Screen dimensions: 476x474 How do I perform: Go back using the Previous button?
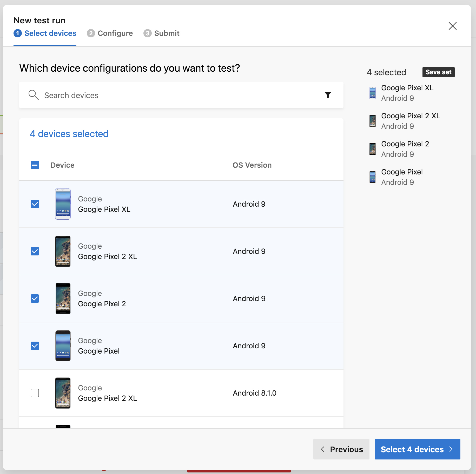click(x=341, y=449)
